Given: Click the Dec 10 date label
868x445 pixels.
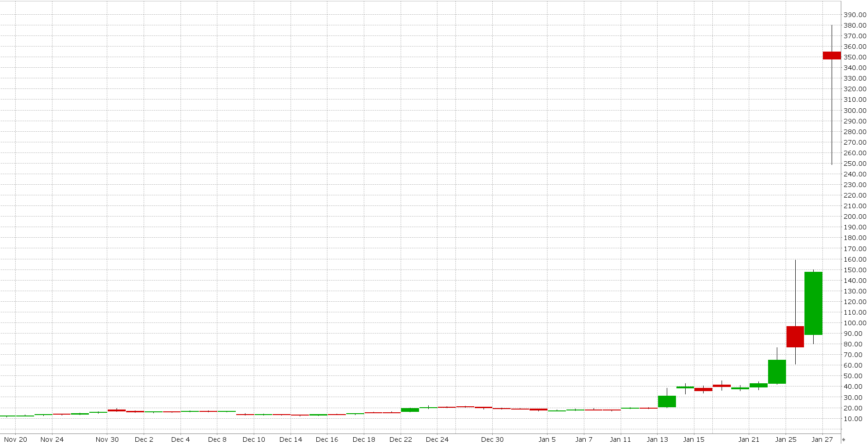Looking at the screenshot, I should [254, 439].
